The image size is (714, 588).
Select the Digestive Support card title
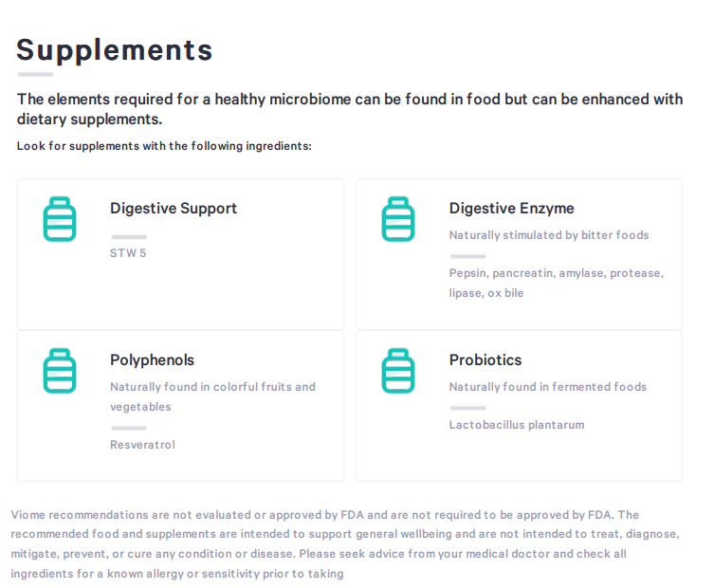point(174,209)
